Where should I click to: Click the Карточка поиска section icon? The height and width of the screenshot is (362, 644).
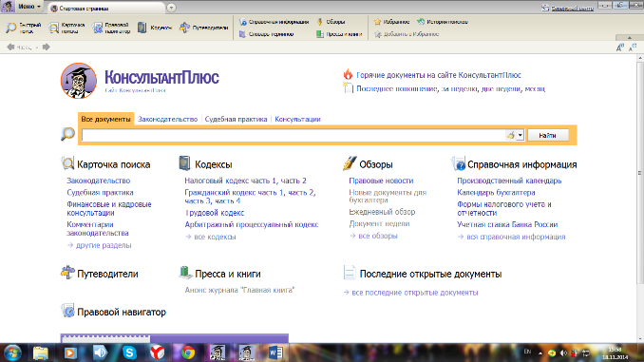pos(67,163)
